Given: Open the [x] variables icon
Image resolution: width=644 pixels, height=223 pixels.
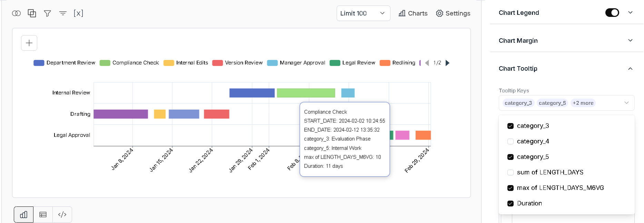Looking at the screenshot, I should 78,13.
